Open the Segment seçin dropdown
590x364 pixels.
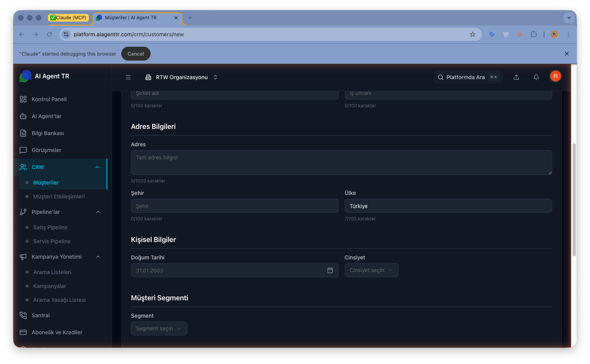(x=159, y=328)
